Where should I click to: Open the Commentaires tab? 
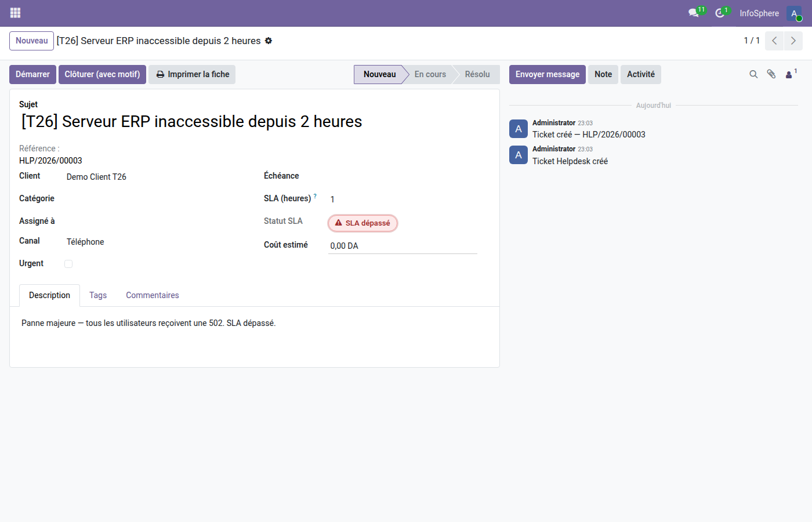click(x=152, y=295)
